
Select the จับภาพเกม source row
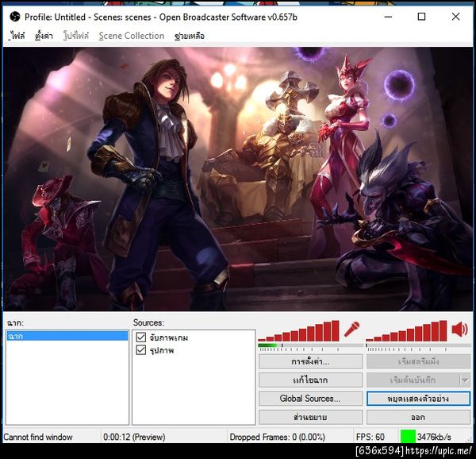coord(194,337)
